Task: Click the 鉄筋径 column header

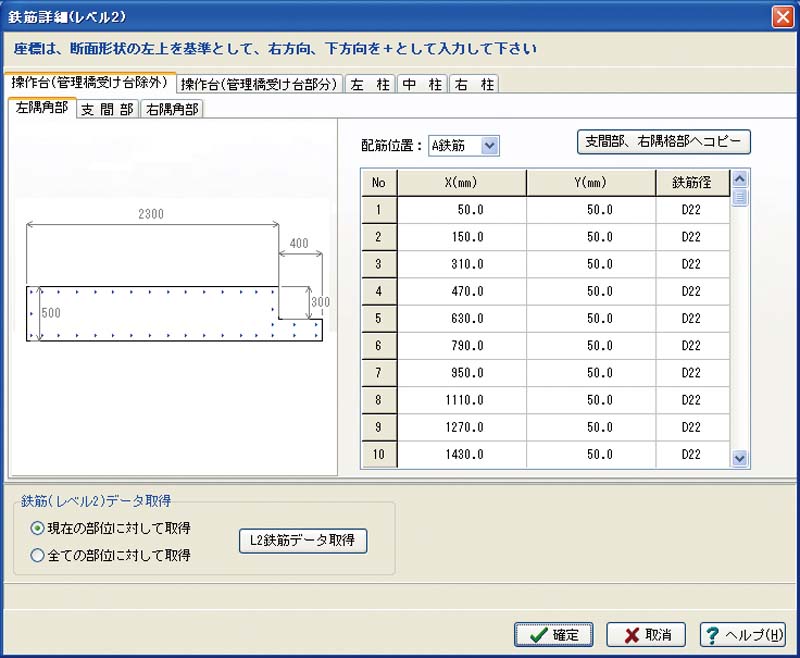Action: pos(692,183)
